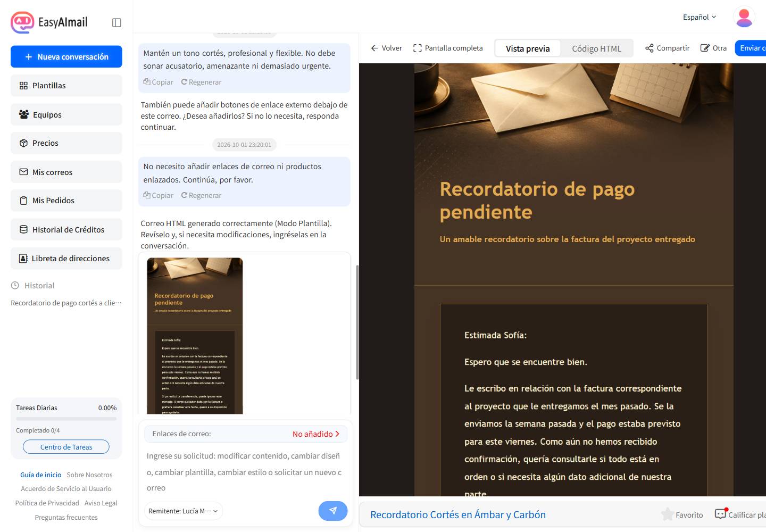Expand the Enlaces de correo 'No añadido' option

(x=316, y=434)
